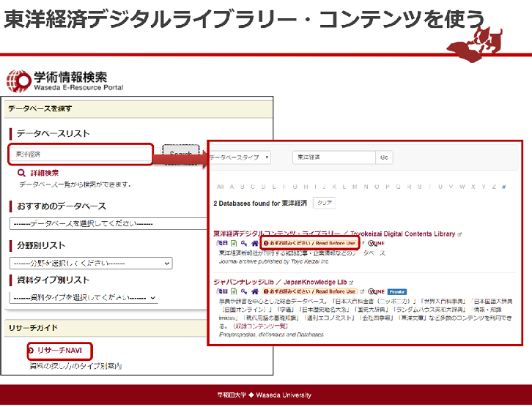
Task: Click text 'Encyclopedias, dictionaries and Databases'
Action: coord(271,335)
